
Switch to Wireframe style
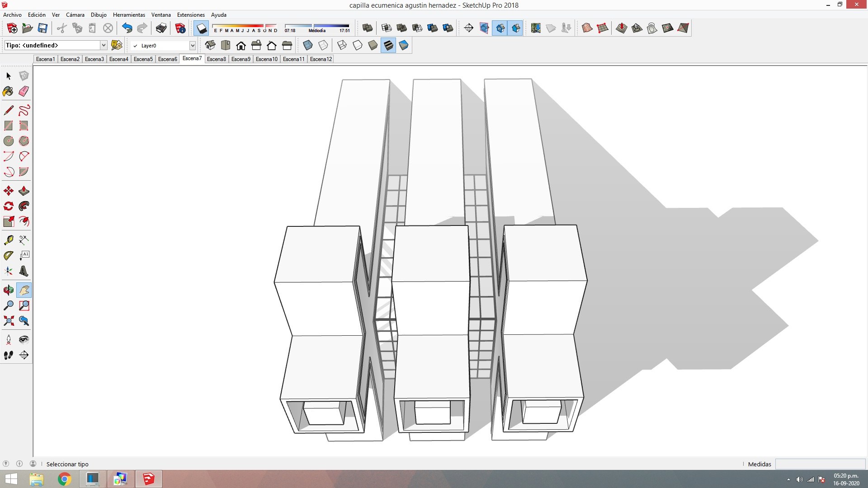342,45
